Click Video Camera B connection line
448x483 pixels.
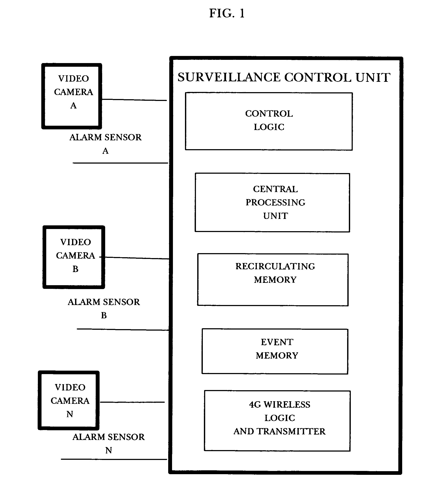pyautogui.click(x=131, y=253)
